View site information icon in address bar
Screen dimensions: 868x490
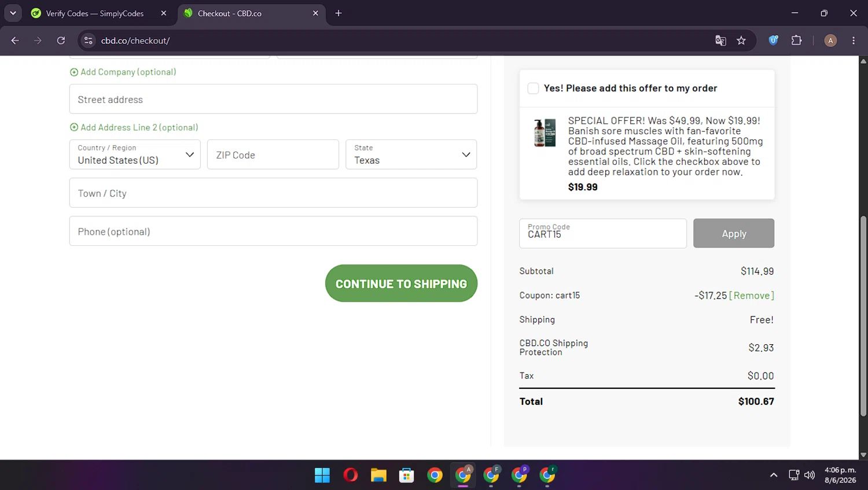[x=89, y=40]
